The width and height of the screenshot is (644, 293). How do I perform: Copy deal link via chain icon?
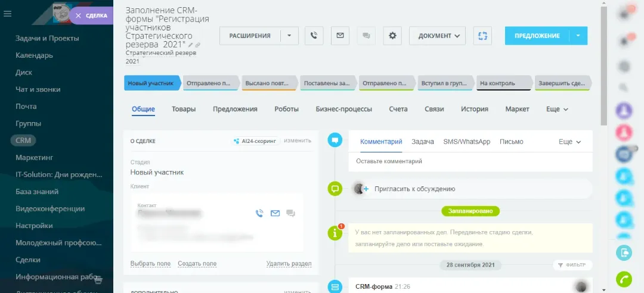pyautogui.click(x=197, y=44)
